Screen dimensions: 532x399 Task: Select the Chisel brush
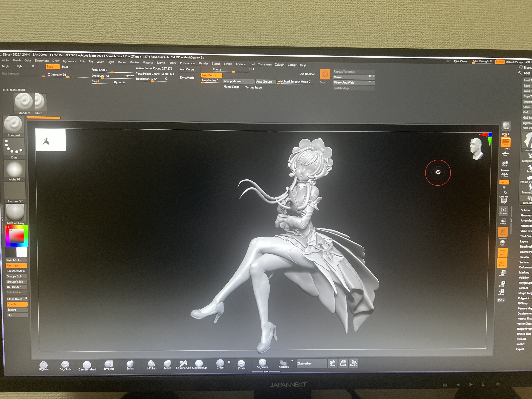[220, 364]
